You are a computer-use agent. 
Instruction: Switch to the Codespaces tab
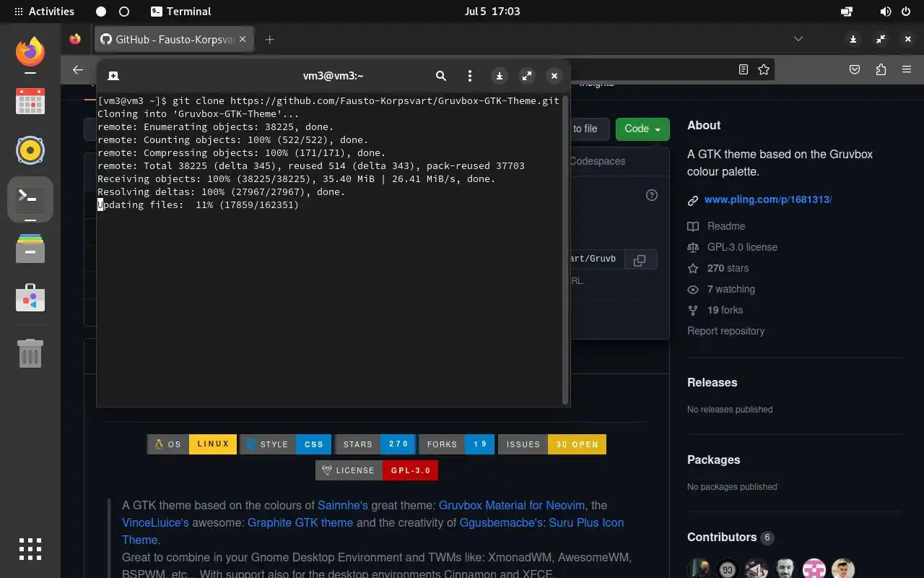coord(597,161)
